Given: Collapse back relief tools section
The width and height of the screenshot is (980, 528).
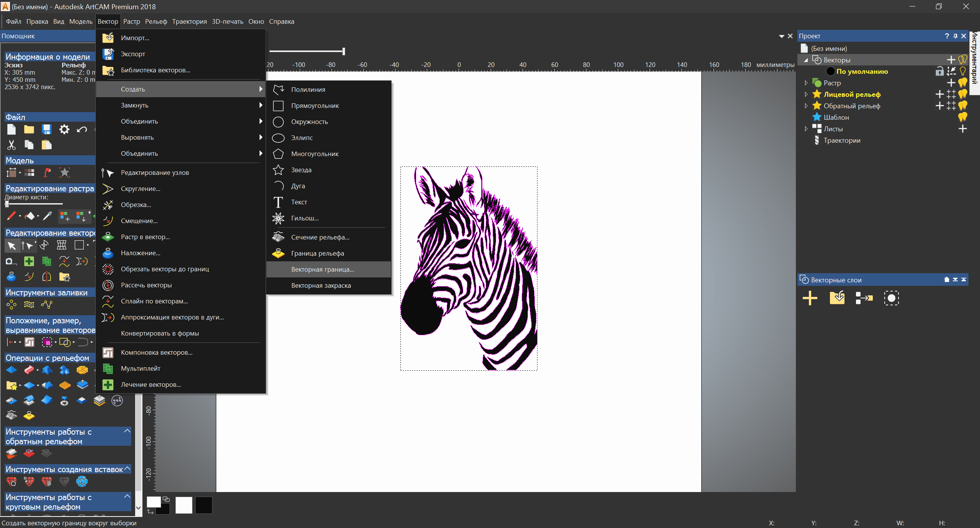Looking at the screenshot, I should 127,431.
